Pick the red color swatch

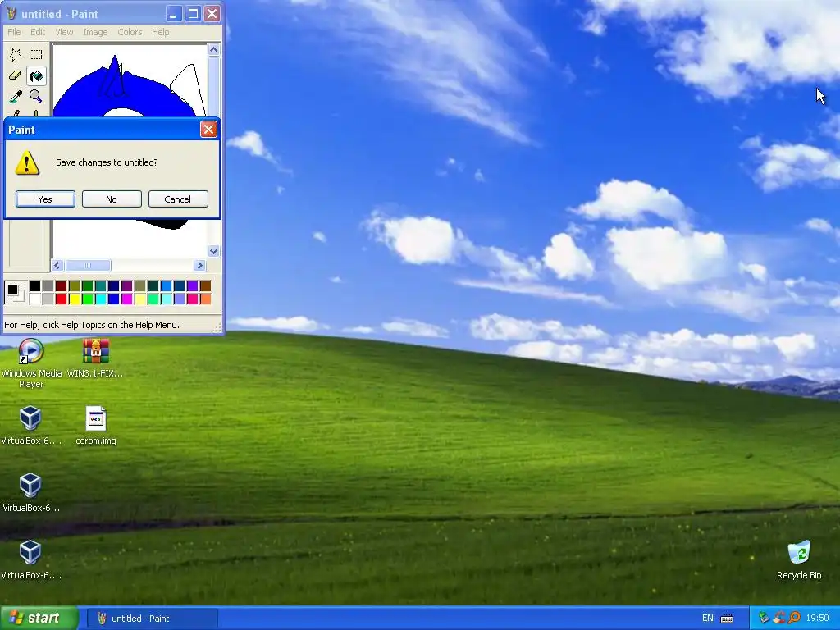pos(61,299)
